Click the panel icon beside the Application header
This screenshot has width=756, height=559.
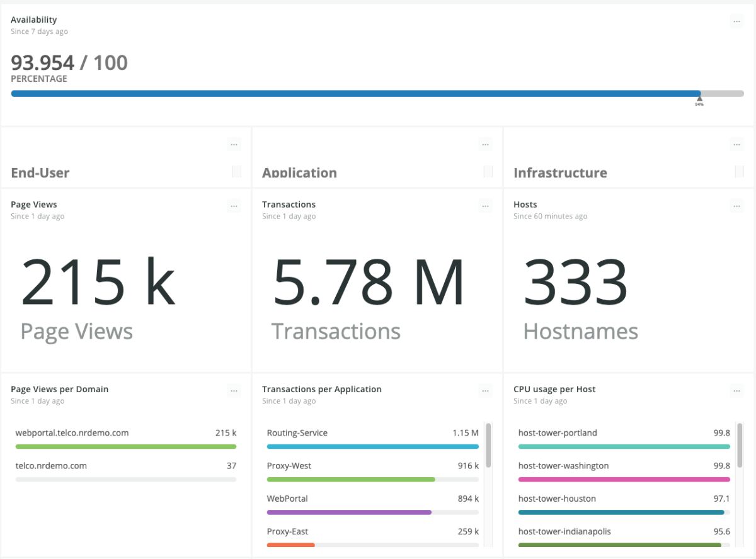point(488,171)
